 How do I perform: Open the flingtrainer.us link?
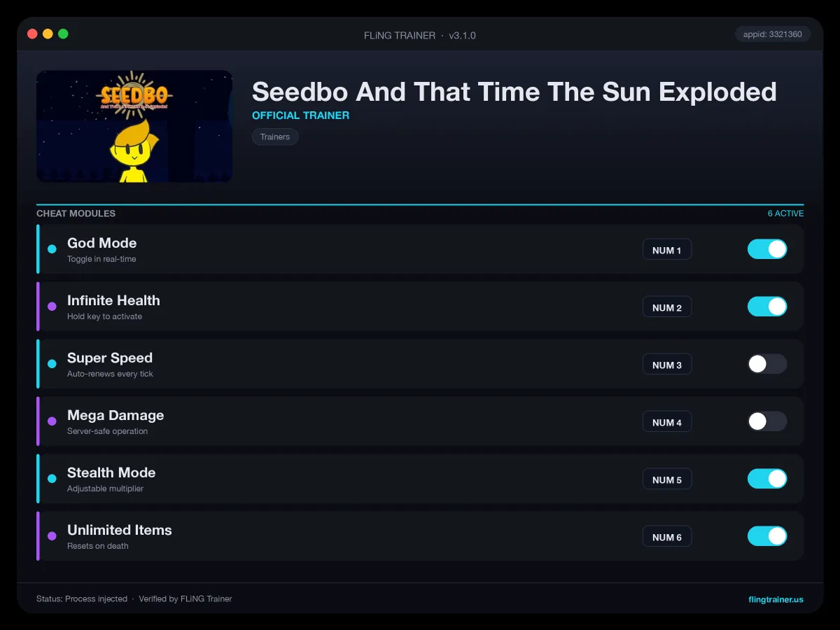tap(776, 599)
